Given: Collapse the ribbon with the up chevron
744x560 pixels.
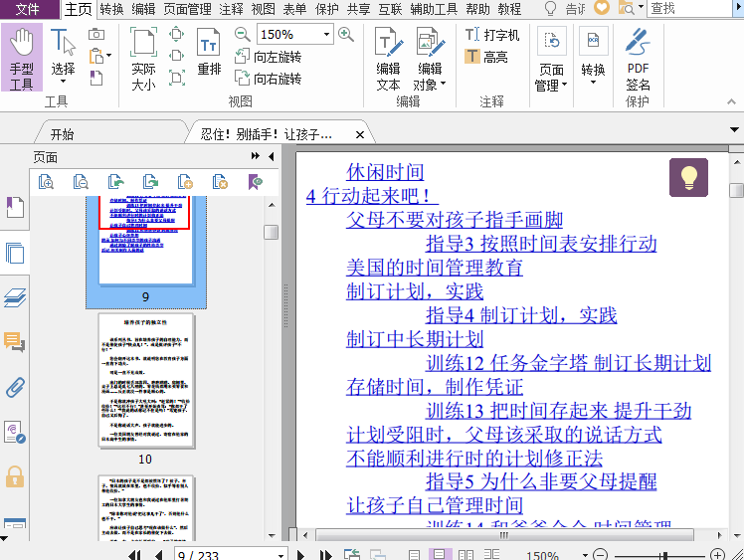Looking at the screenshot, I should tap(731, 101).
